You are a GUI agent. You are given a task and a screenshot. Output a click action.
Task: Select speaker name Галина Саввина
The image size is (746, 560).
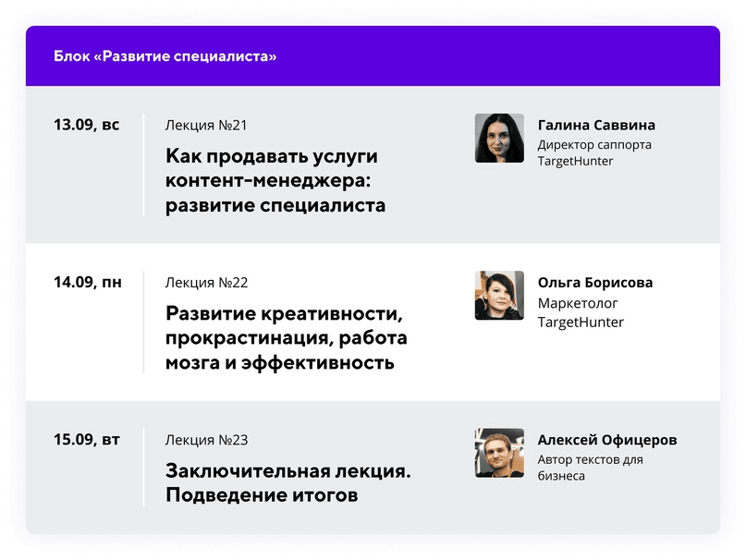(x=596, y=125)
